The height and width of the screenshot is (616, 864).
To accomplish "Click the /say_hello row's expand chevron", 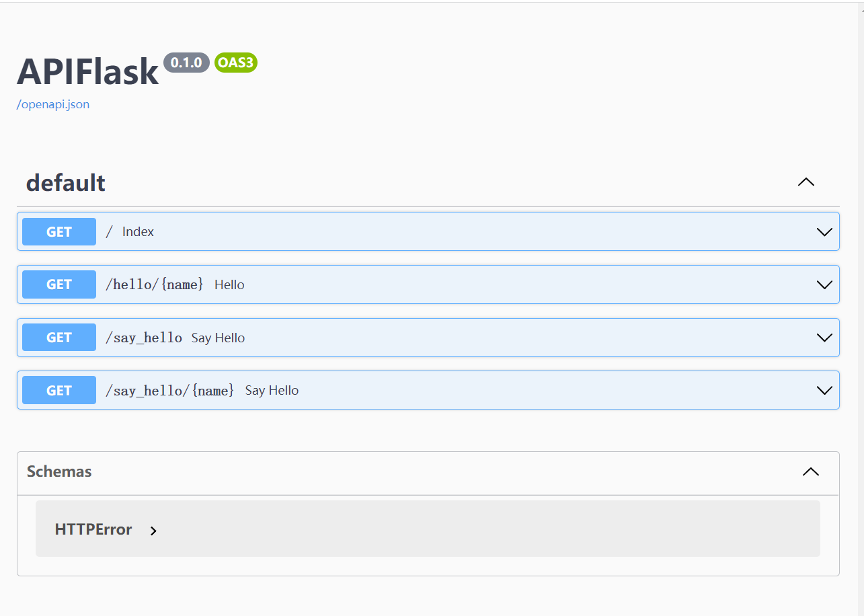I will pyautogui.click(x=824, y=338).
